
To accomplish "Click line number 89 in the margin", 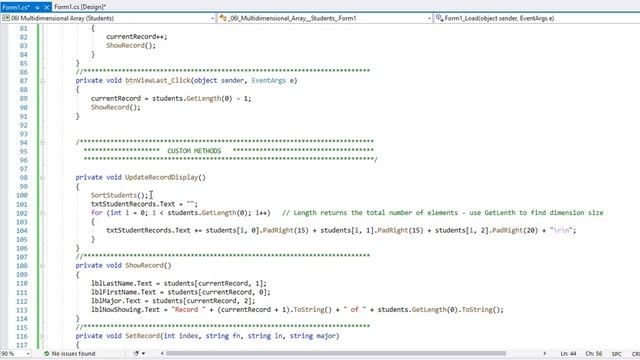I will point(23,98).
